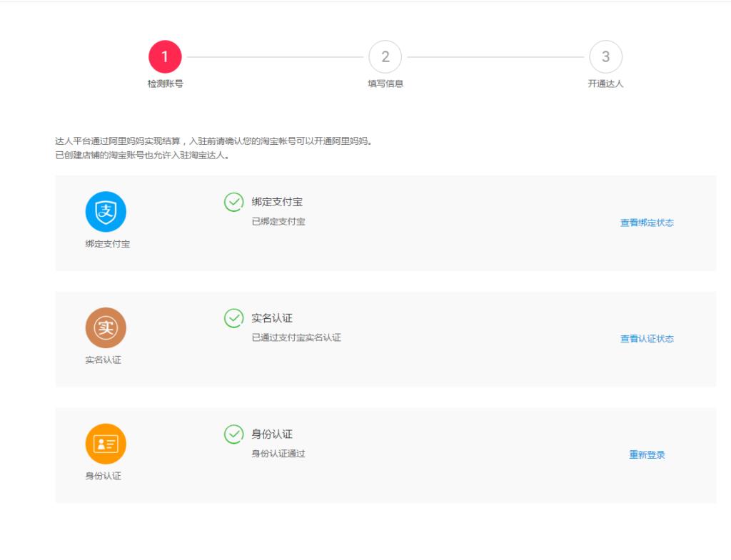Click the intro line starting 达人平台通过阿里妈妈
This screenshot has width=731, height=560.
tap(213, 141)
